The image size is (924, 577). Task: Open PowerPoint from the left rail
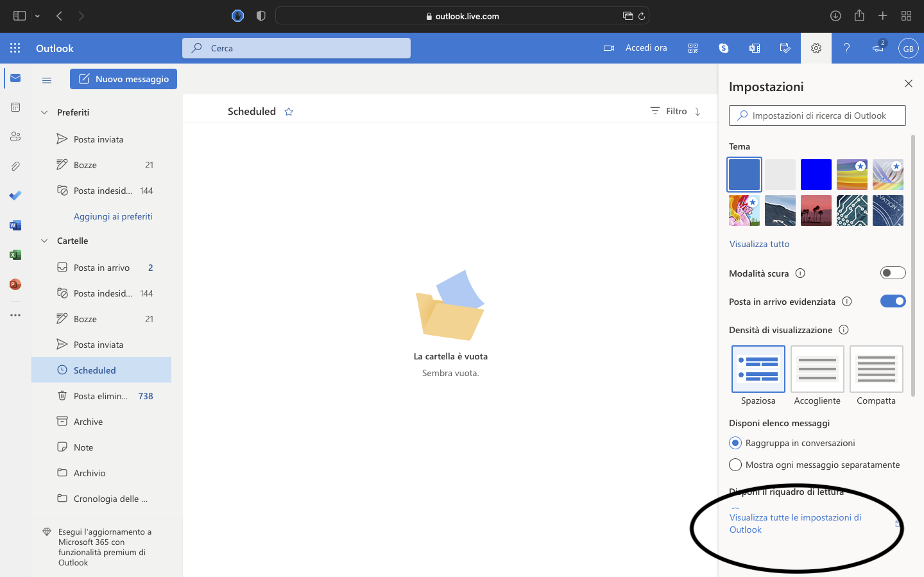15,284
